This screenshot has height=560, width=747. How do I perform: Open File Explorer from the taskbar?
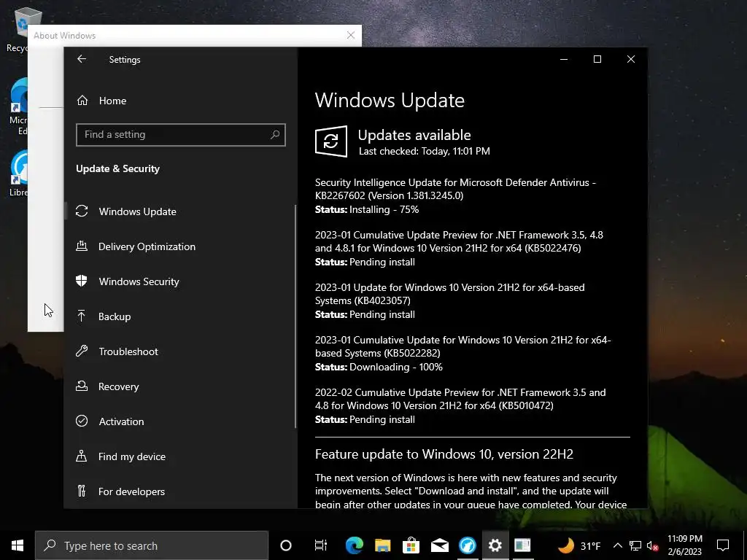pos(382,545)
